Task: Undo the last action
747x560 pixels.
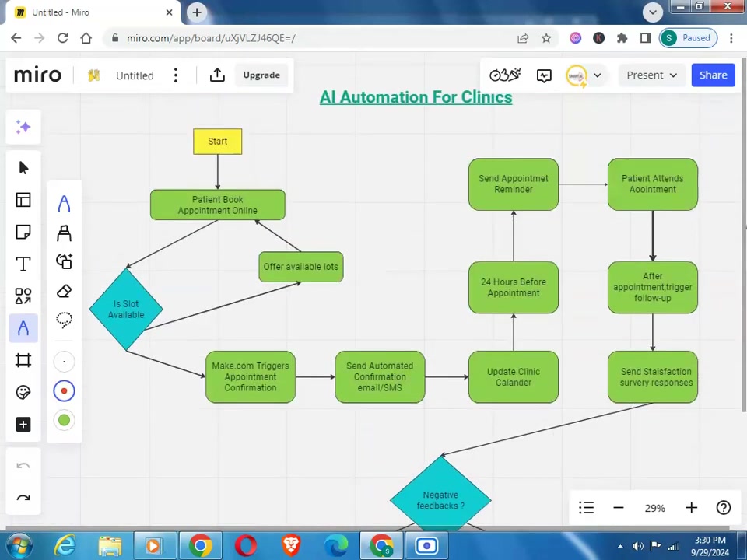Action: (x=23, y=466)
